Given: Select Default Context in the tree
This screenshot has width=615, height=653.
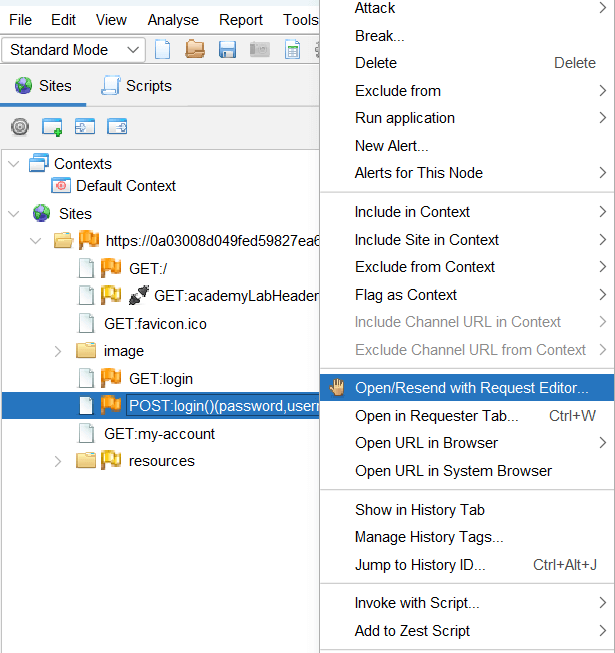Looking at the screenshot, I should tap(126, 185).
